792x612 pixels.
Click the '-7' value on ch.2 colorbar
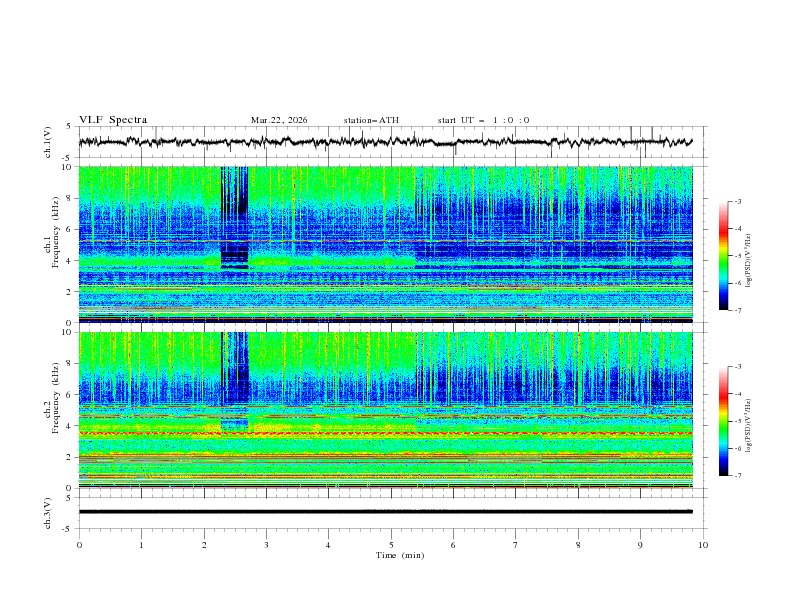(x=738, y=476)
